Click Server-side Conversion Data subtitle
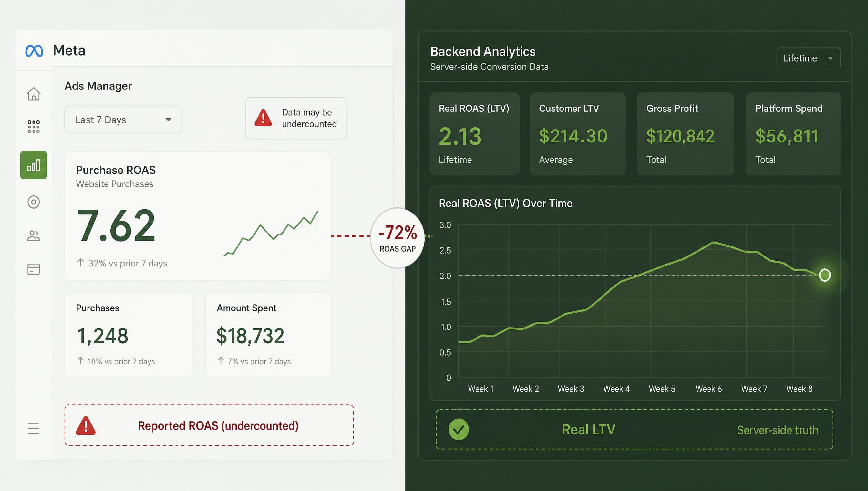The height and width of the screenshot is (491, 868). [x=490, y=67]
